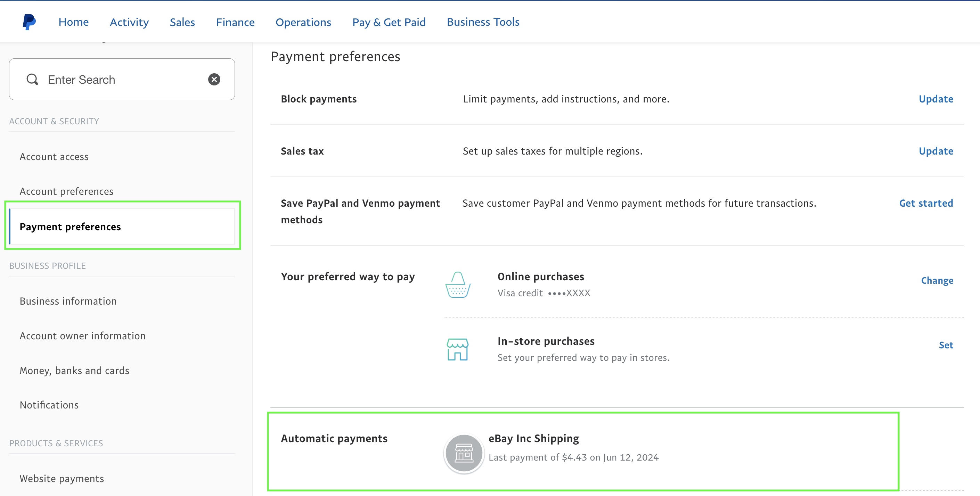Focus the Enter Search field

(122, 80)
